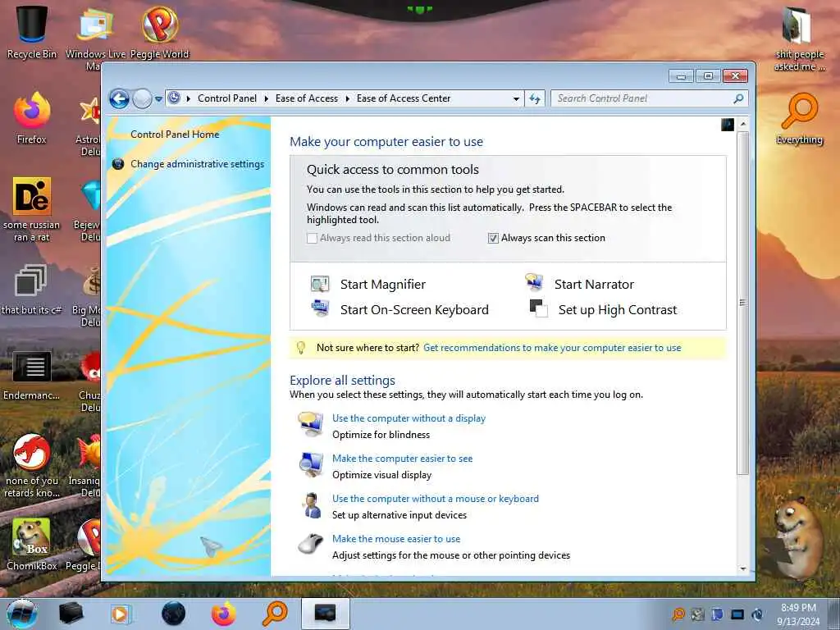Screen dimensions: 840x630
Task: Go back with the Back arrow button
Action: click(120, 98)
